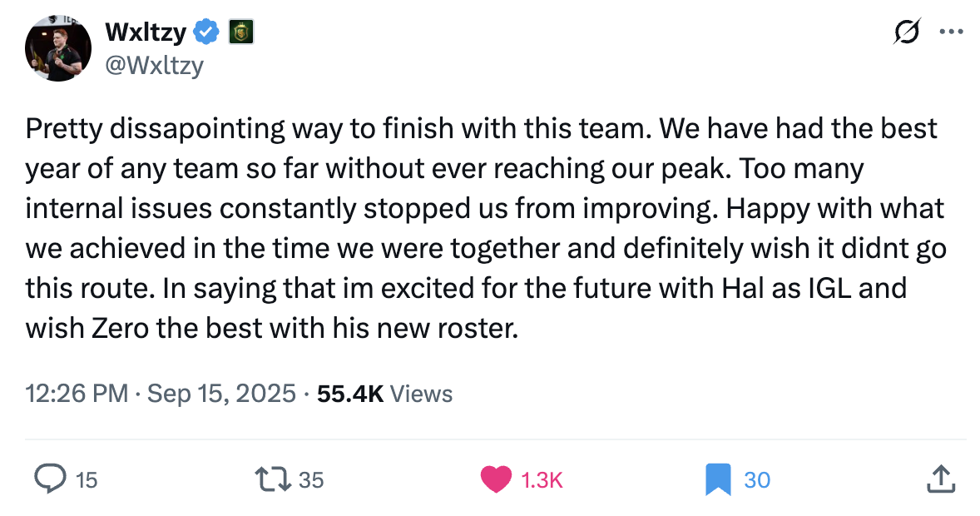Screen dimensions: 980x516
Task: Click the Grok slashed-circle icon
Action: [907, 32]
